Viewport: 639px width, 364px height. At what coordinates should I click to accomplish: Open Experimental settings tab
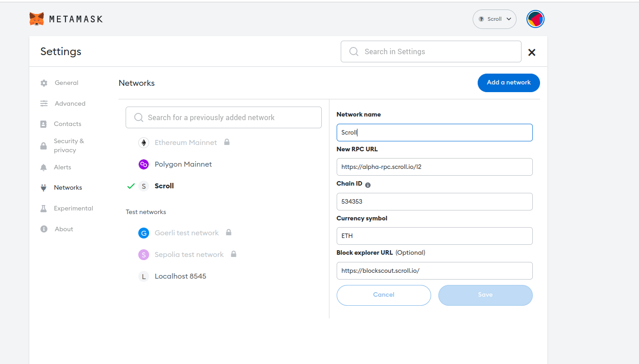(x=73, y=208)
